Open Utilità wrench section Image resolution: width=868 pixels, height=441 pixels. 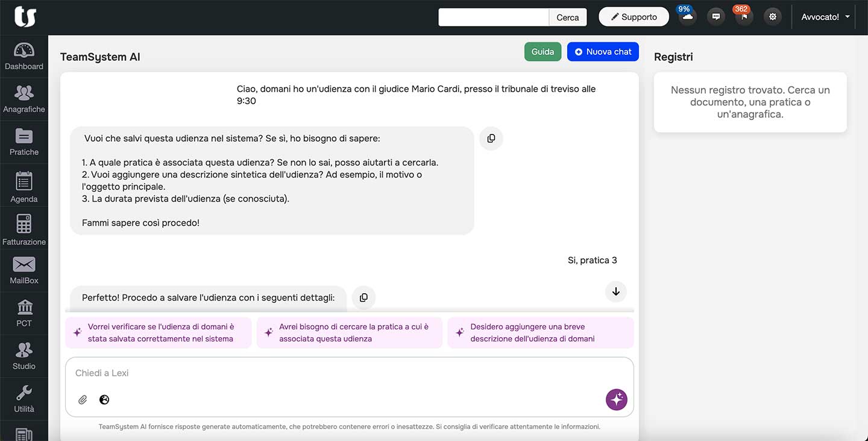[x=24, y=399]
